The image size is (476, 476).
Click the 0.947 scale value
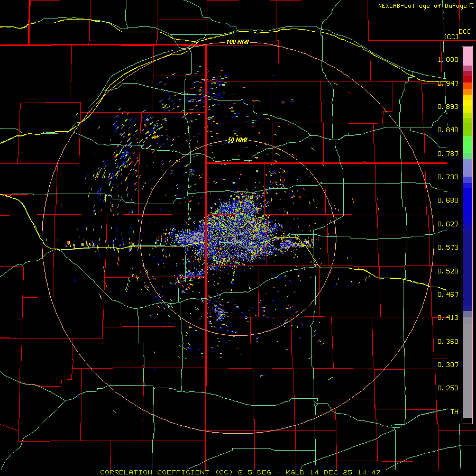tap(448, 83)
